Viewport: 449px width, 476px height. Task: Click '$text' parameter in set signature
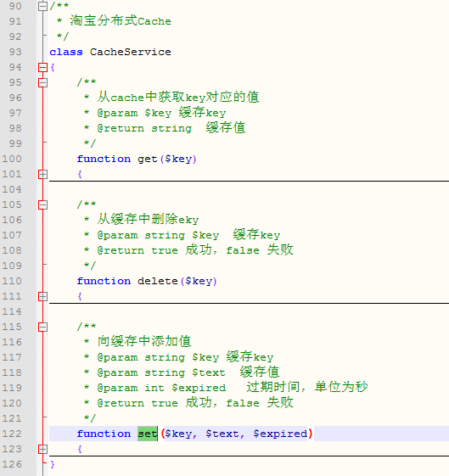coord(222,434)
